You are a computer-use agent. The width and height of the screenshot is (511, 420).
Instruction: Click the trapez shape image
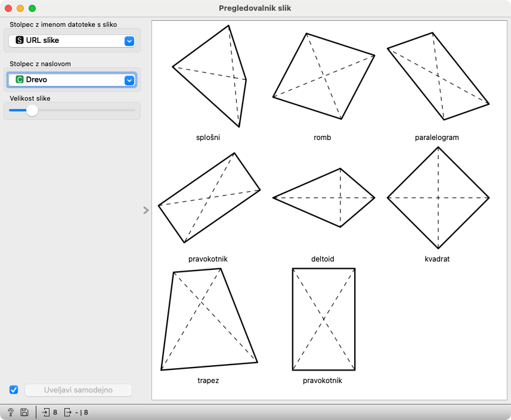[x=209, y=319]
